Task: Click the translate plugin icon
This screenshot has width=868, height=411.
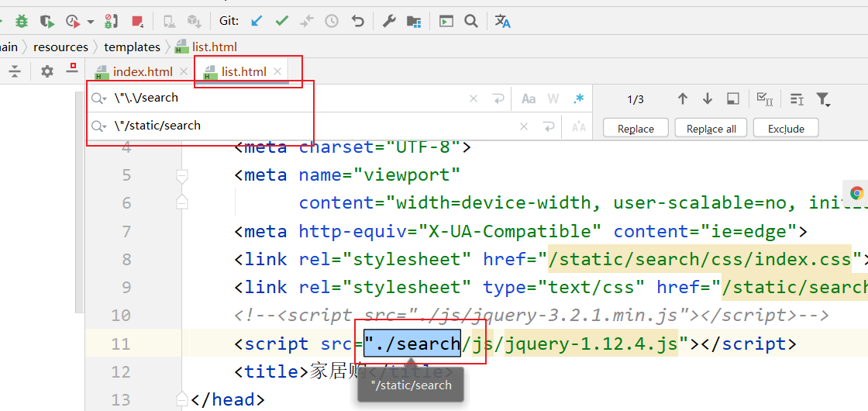Action: [x=502, y=21]
